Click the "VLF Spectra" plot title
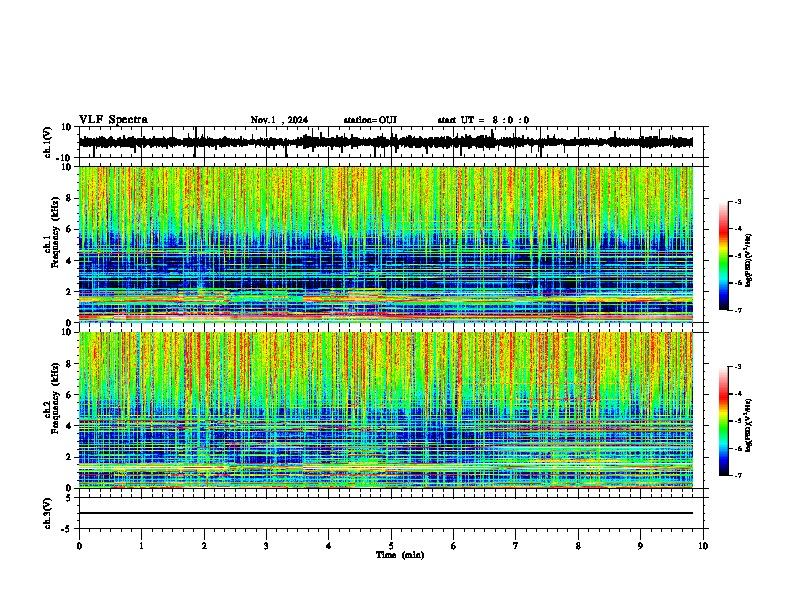Viewport: 792px width, 612px height. point(113,120)
